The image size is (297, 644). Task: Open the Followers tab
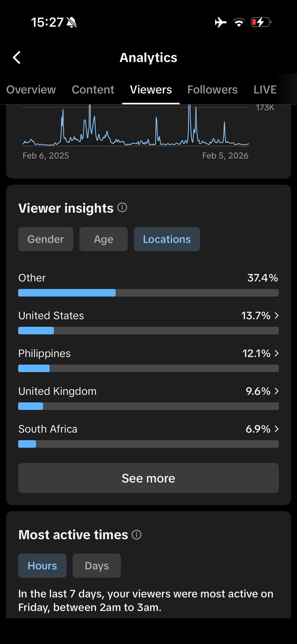click(x=212, y=90)
